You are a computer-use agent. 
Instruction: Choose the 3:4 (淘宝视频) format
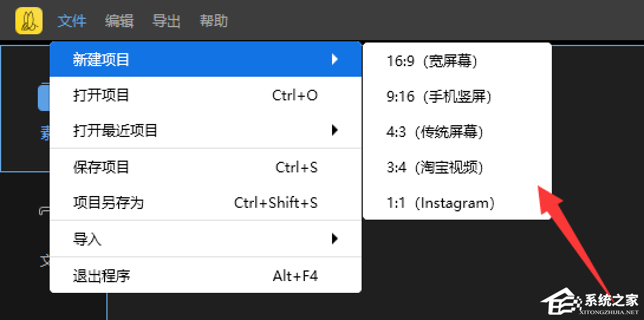tap(435, 168)
